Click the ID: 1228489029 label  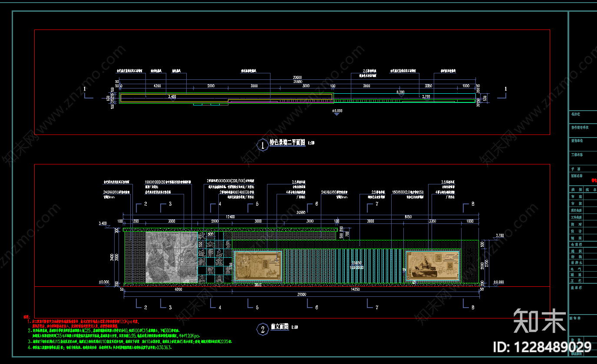click(x=542, y=347)
